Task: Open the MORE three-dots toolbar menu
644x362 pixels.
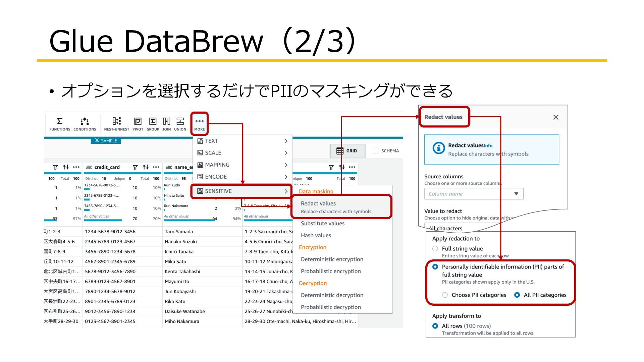Action: (x=199, y=124)
